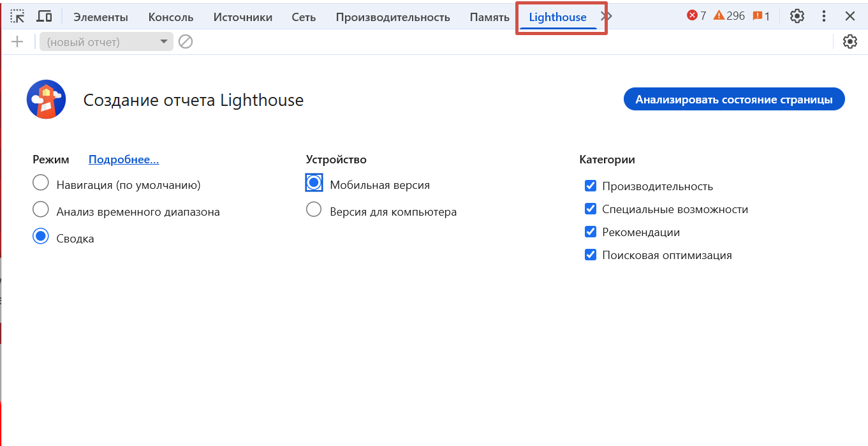Open the (новый отчет) report dropdown
Viewport: 868px width, 446px height.
[107, 42]
